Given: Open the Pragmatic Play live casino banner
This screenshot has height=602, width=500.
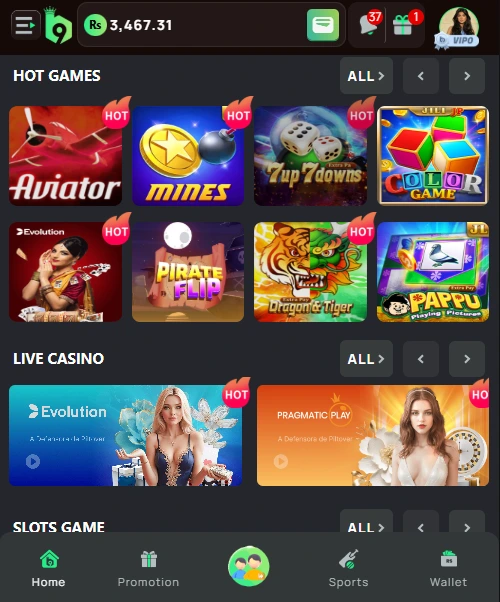Looking at the screenshot, I should point(373,435).
